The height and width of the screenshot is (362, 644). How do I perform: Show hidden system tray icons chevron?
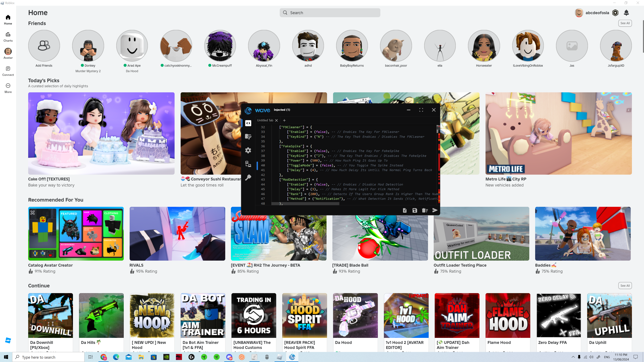pyautogui.click(x=573, y=357)
